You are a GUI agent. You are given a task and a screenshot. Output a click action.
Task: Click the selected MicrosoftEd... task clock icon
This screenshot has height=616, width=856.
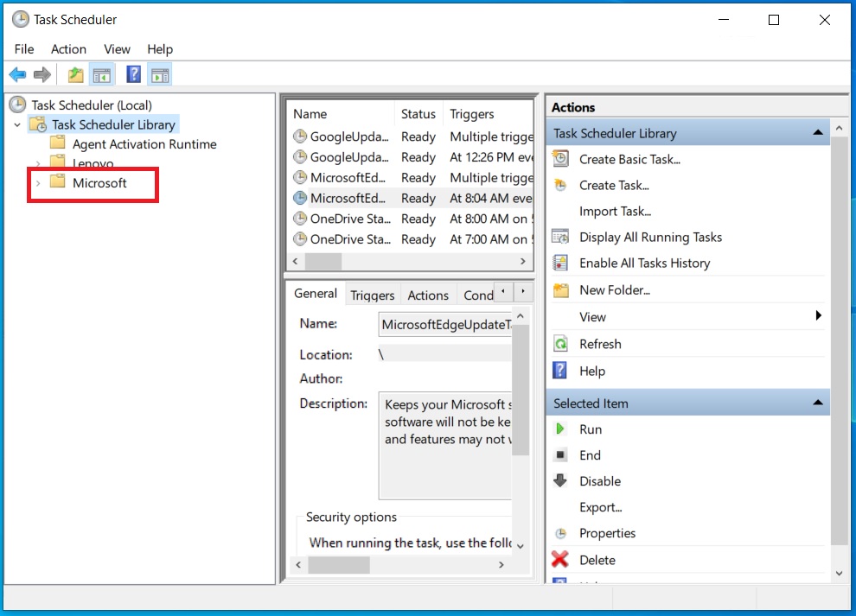[x=300, y=198]
